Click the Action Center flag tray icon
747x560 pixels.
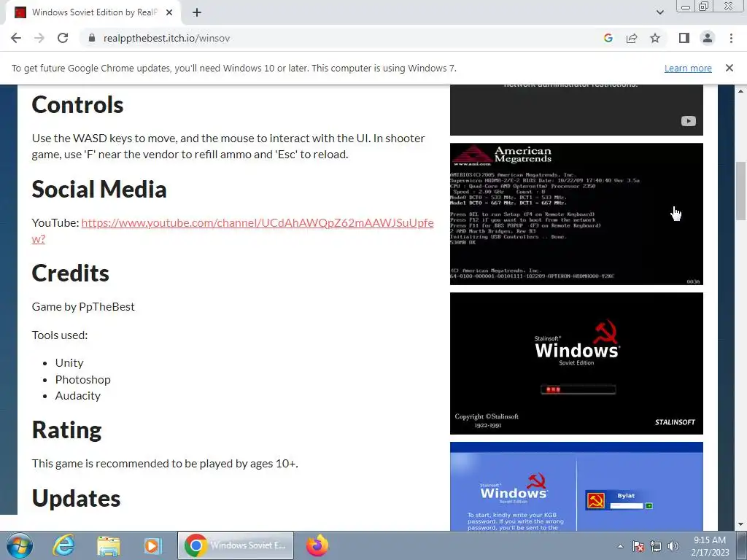point(638,546)
